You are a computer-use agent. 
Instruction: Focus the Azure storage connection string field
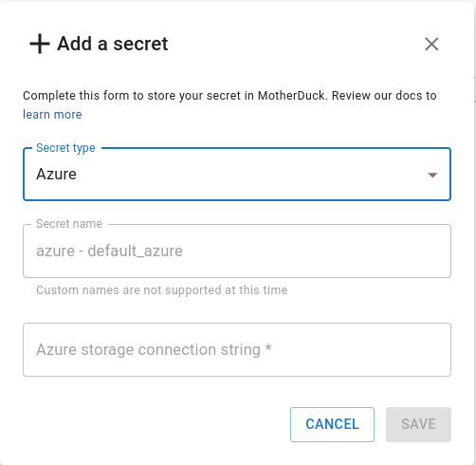pos(237,349)
